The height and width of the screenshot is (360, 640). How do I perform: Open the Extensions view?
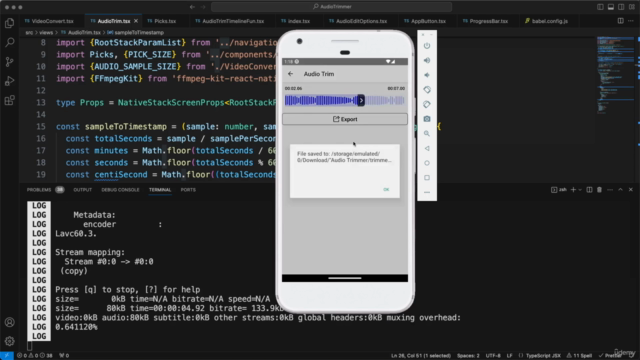coord(9,100)
